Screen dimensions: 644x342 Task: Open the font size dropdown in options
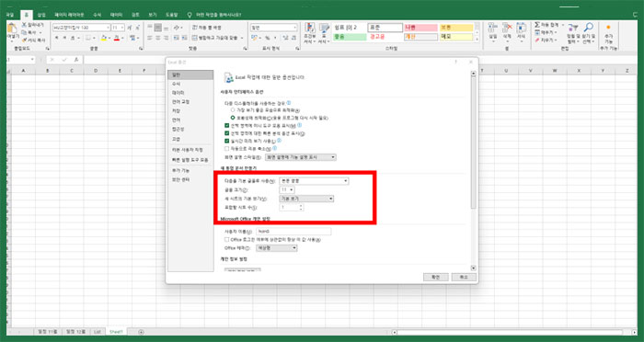(x=287, y=189)
